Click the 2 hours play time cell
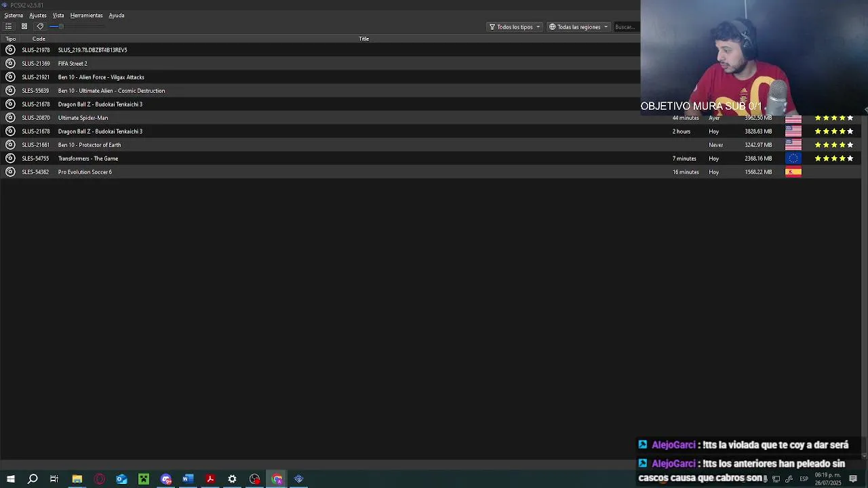Viewport: 868px width, 488px height. (682, 131)
